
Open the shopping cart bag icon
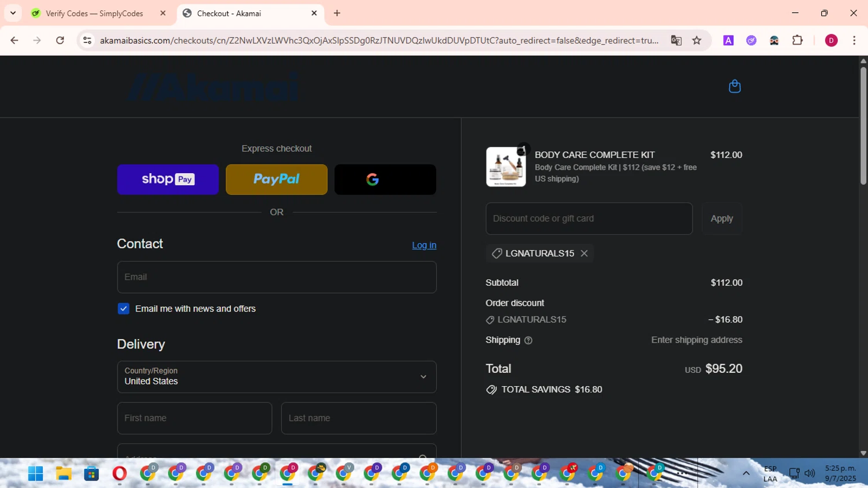[x=734, y=86]
